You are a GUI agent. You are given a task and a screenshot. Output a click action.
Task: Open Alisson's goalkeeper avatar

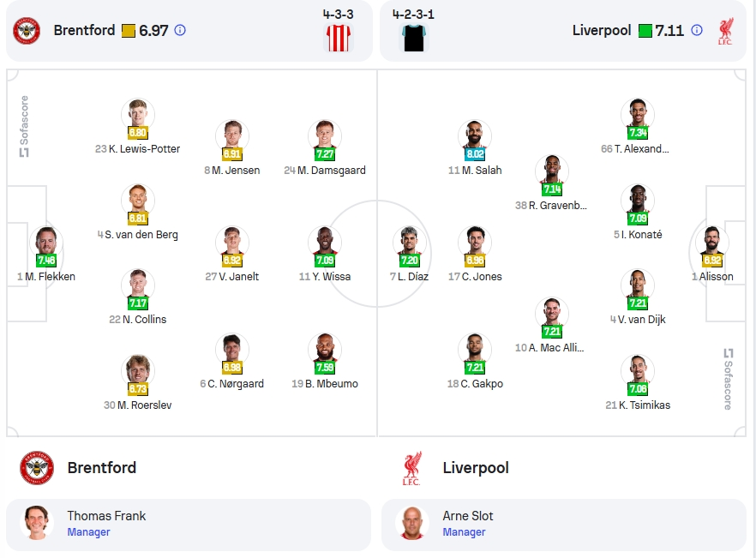[712, 241]
